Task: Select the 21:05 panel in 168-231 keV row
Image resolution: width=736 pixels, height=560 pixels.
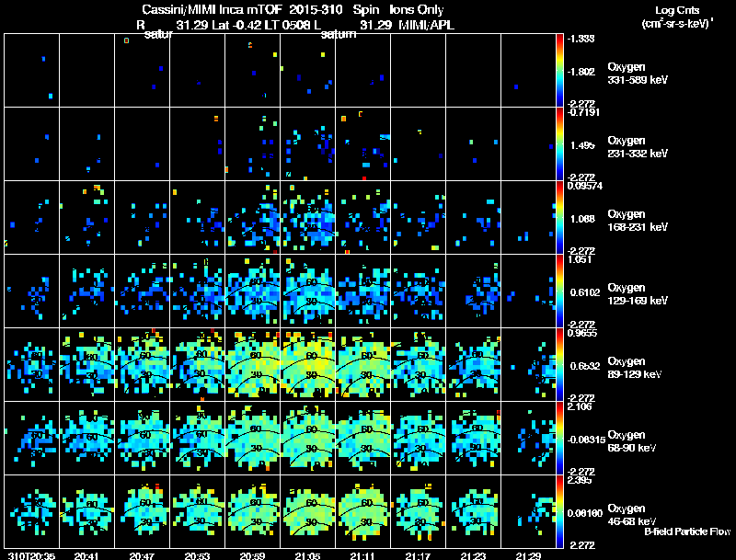Action: [x=308, y=217]
